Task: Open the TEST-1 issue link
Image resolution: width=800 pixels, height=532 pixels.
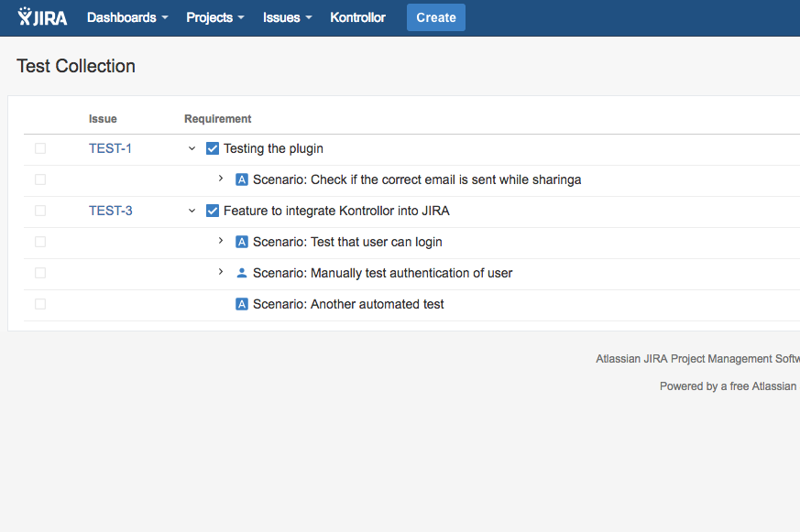Action: coord(110,148)
